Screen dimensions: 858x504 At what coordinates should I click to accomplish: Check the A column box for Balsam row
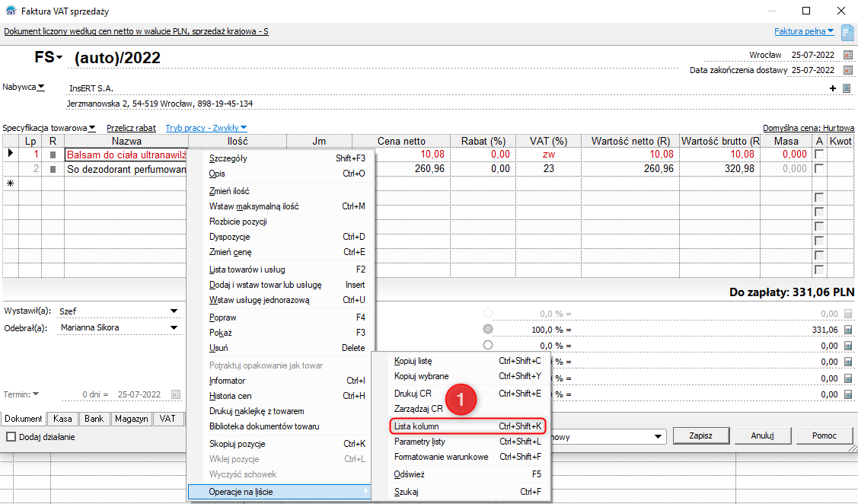(x=819, y=155)
